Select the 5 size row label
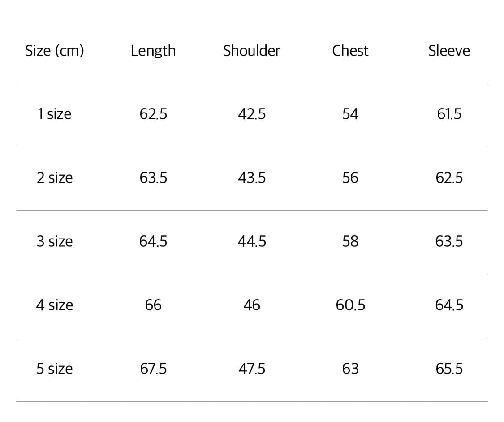Image resolution: width=504 pixels, height=422 pixels. pos(55,369)
